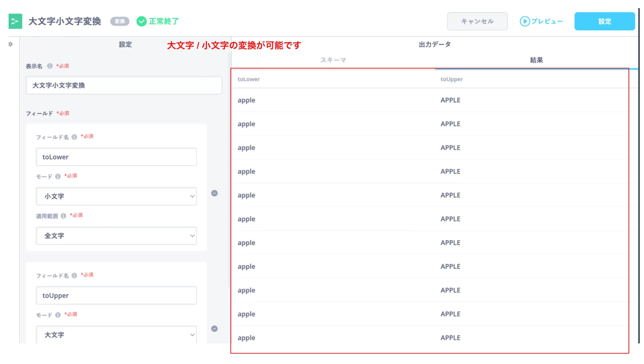
Task: Click info icon next to second フィールド名
Action: (x=74, y=276)
